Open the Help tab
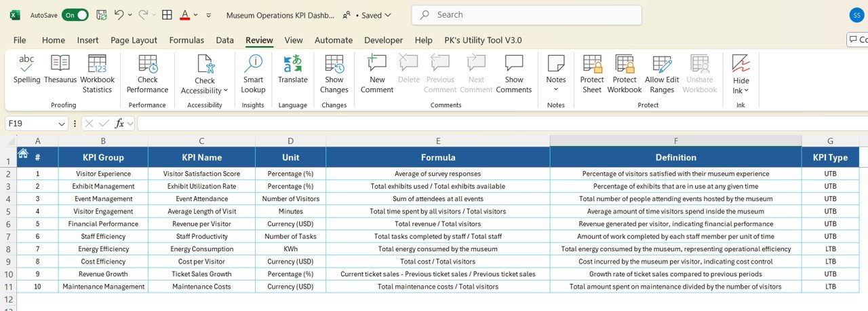 point(423,40)
